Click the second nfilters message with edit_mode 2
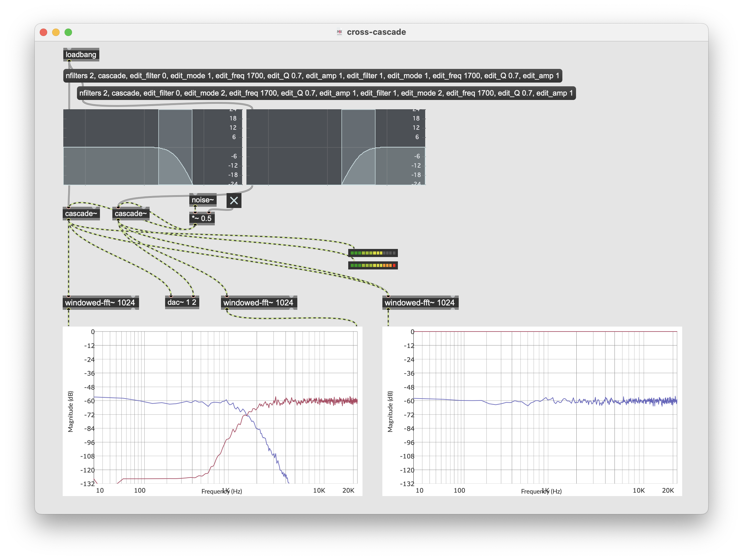The image size is (743, 560). (x=326, y=93)
